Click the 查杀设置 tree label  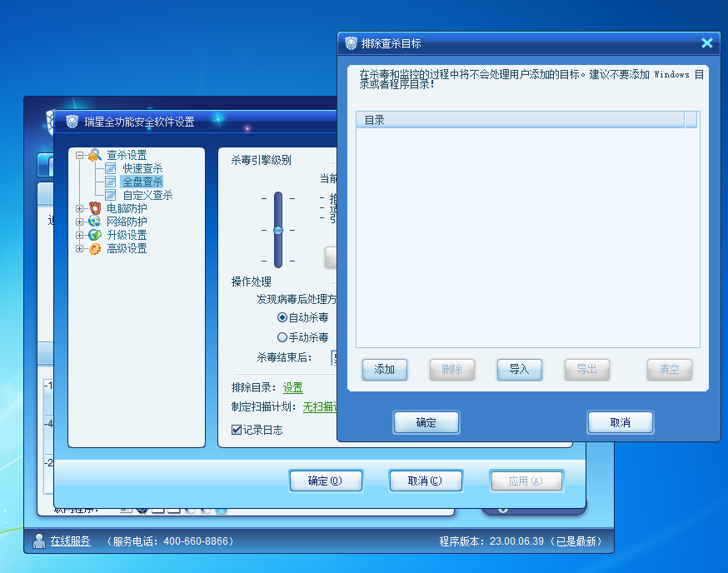coord(127,155)
